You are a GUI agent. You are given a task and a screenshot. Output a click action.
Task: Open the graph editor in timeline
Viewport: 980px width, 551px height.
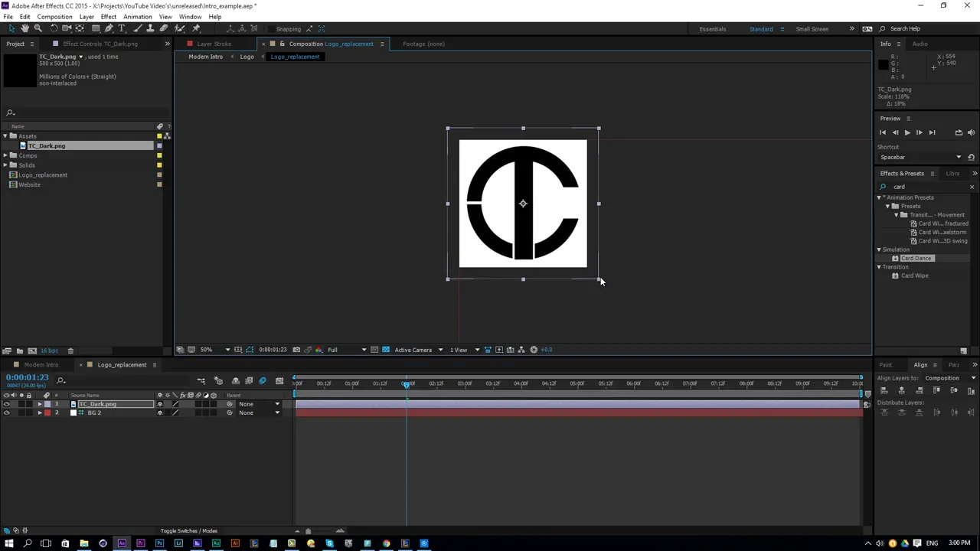[x=279, y=380]
